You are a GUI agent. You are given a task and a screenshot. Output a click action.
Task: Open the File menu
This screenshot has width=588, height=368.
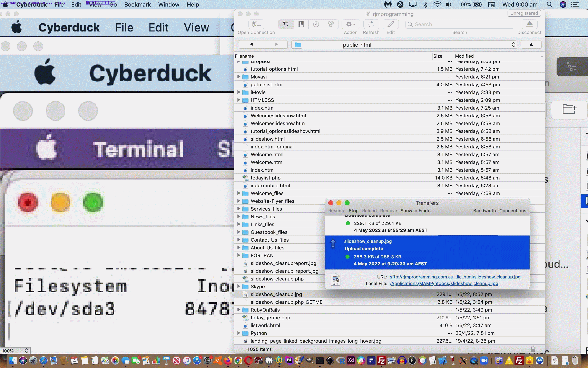coord(59,4)
